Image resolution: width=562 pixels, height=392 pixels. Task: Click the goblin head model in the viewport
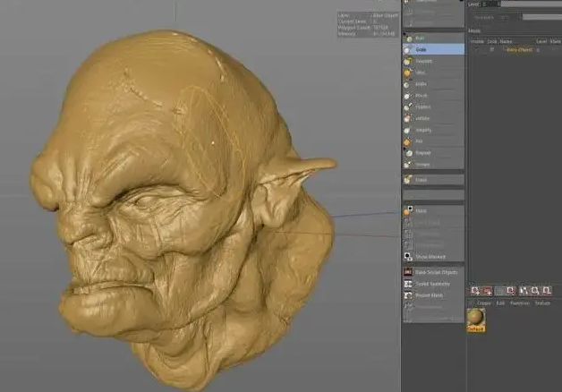pyautogui.click(x=183, y=211)
